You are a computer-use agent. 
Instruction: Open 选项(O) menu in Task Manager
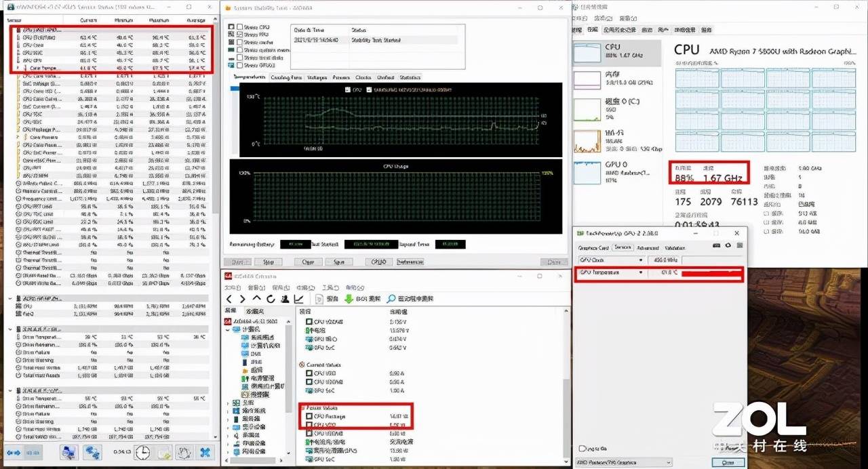604,19
